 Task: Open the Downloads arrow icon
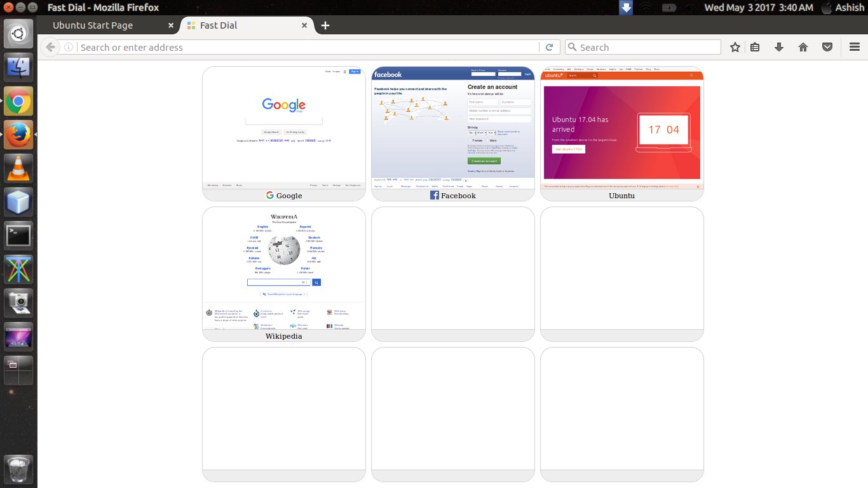(779, 47)
